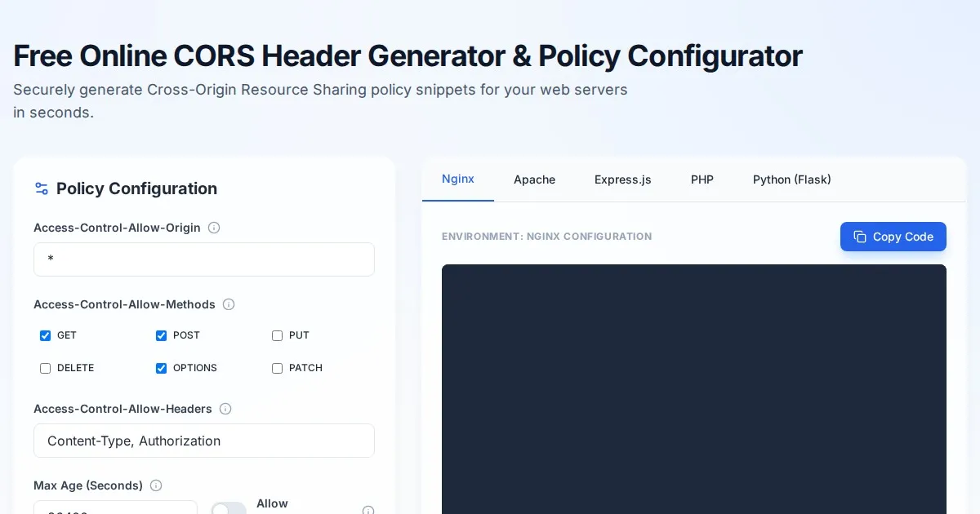Click the copy icon in Copy Code button
The width and height of the screenshot is (980, 514).
[860, 237]
